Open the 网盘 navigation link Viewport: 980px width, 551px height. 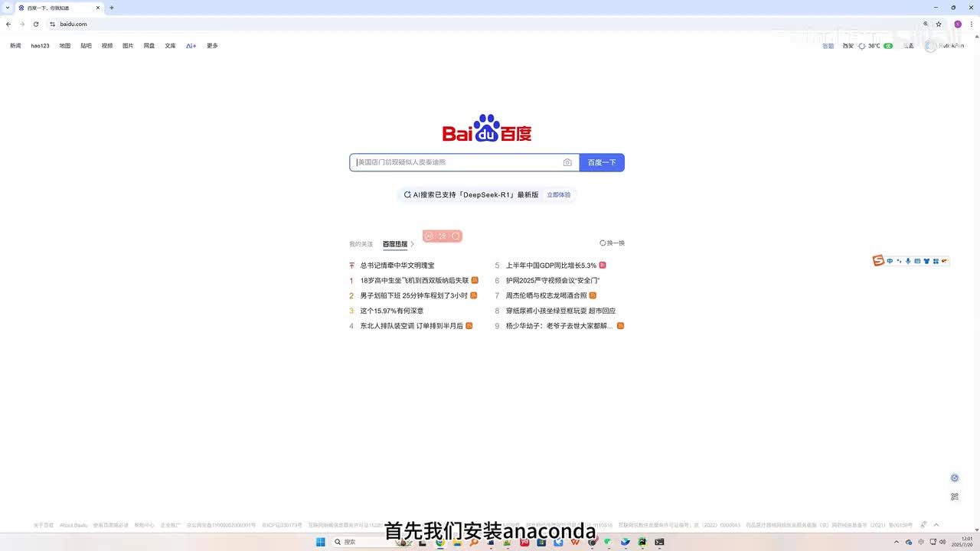click(149, 46)
